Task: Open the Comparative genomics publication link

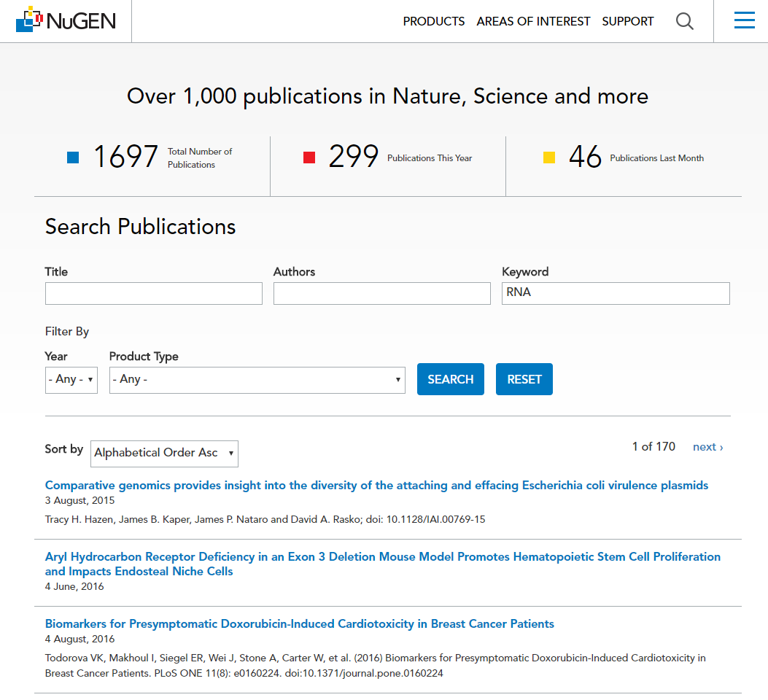Action: point(376,485)
